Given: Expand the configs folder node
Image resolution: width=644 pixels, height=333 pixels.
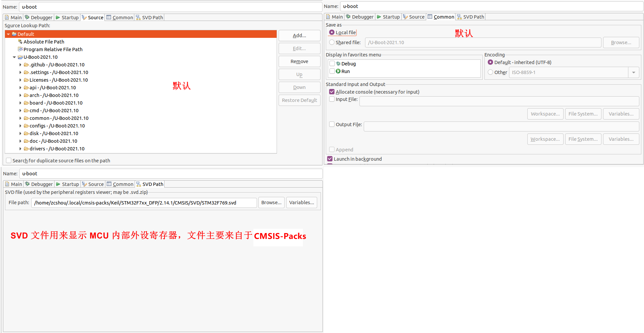Looking at the screenshot, I should pyautogui.click(x=20, y=126).
